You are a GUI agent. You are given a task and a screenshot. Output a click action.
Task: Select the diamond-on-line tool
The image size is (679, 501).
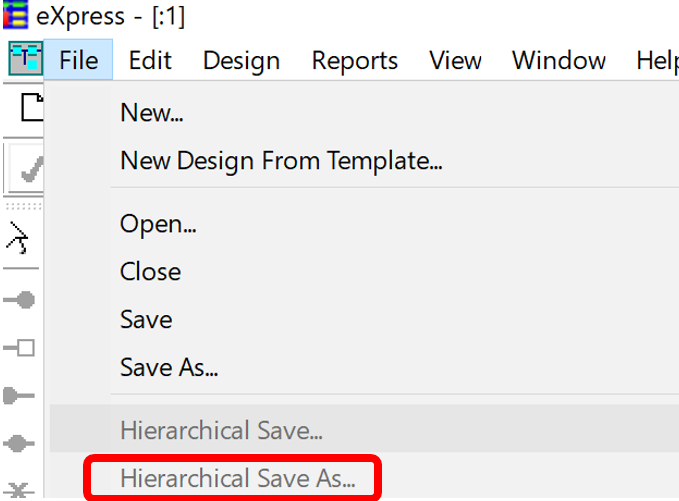[19, 443]
